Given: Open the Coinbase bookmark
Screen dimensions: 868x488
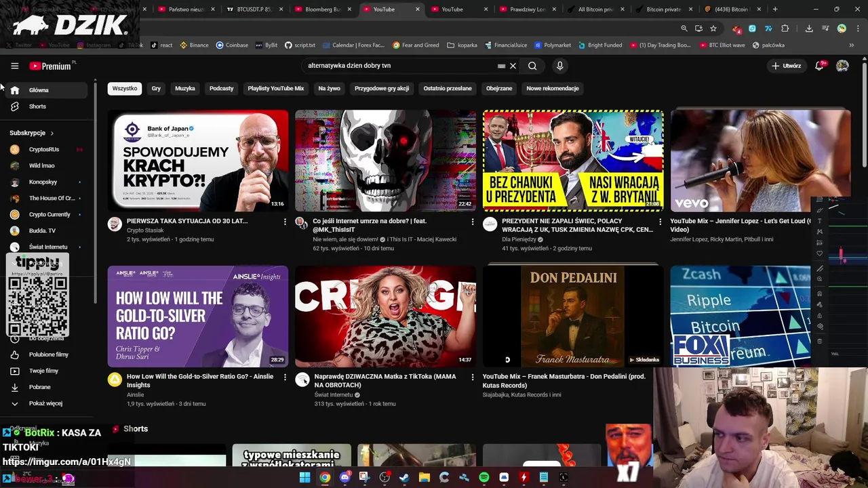Looking at the screenshot, I should [x=232, y=45].
